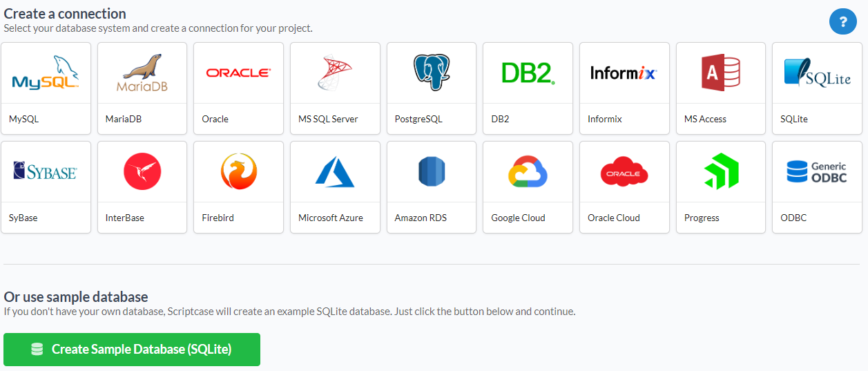Select the Sybase logo
This screenshot has height=371, width=868.
click(46, 171)
